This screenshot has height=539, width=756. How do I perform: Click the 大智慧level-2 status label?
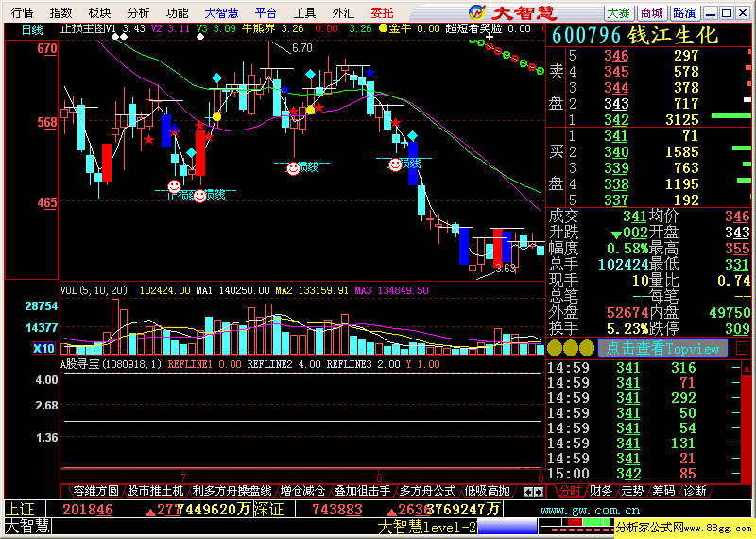click(x=427, y=527)
